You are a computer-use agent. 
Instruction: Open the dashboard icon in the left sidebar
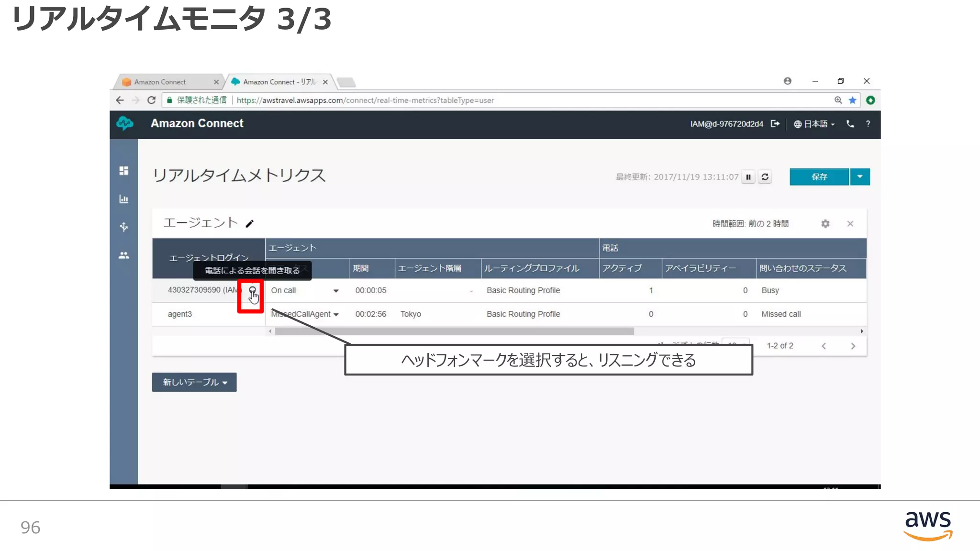(x=124, y=171)
